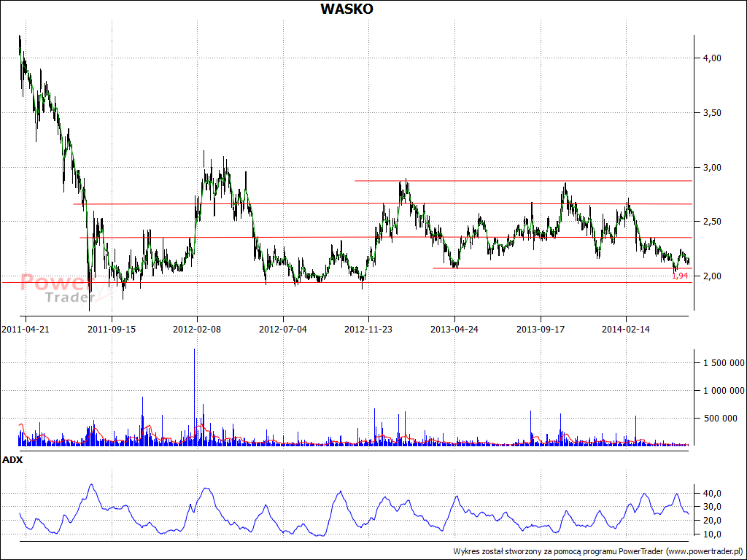The image size is (747, 560).
Task: Click the 2013-04-24 date label
Action: coord(454,329)
